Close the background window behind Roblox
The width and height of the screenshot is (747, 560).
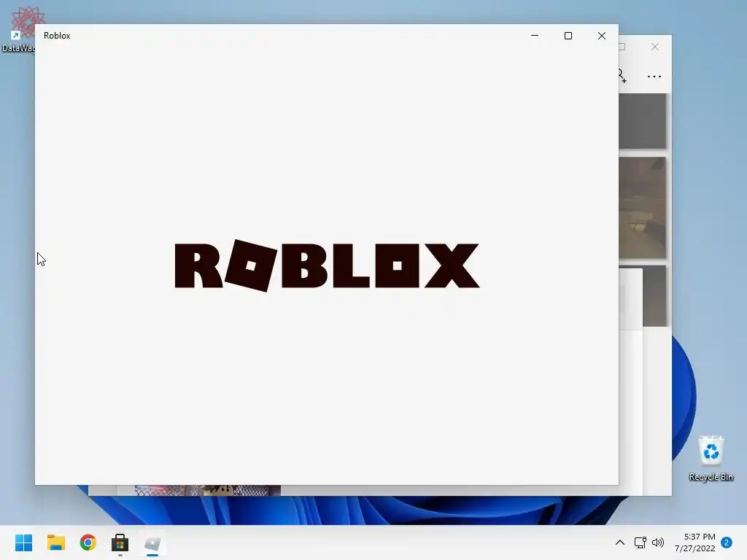(x=655, y=47)
